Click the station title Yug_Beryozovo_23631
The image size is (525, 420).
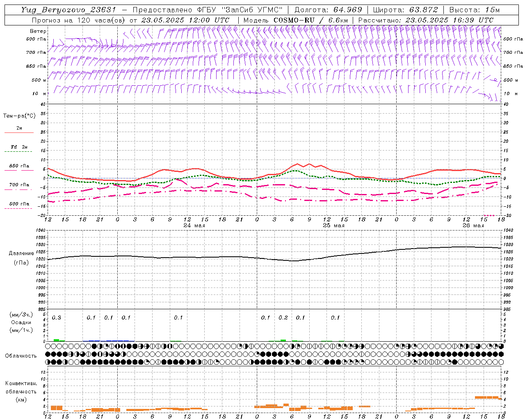pos(69,10)
